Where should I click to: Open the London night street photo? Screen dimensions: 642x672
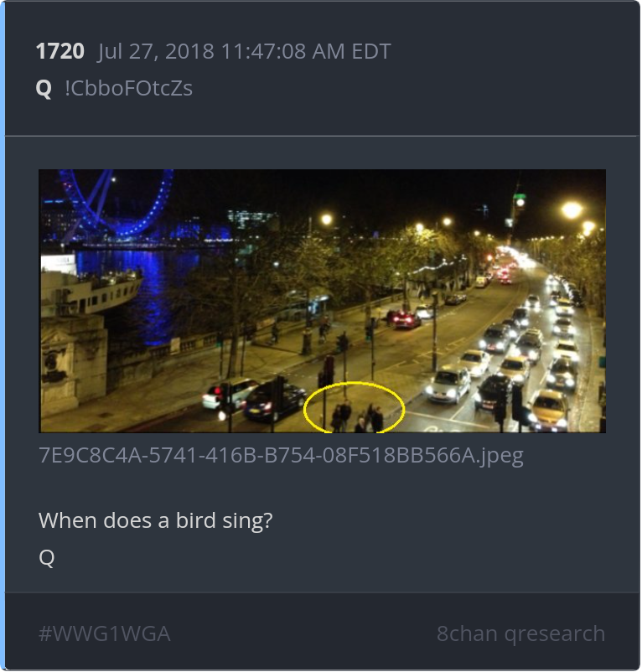click(x=323, y=301)
